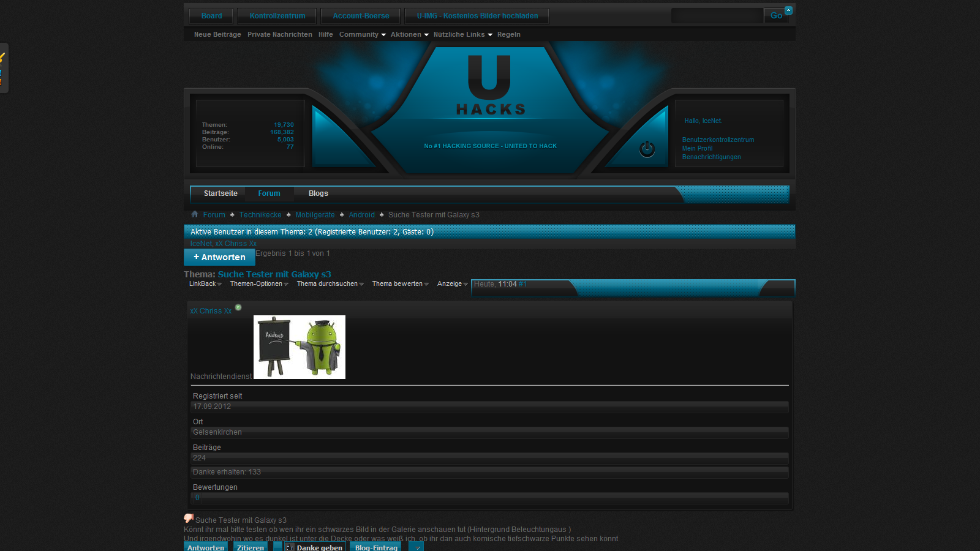Open Private Nachrichten
Screen dimensions: 980x551
point(280,35)
